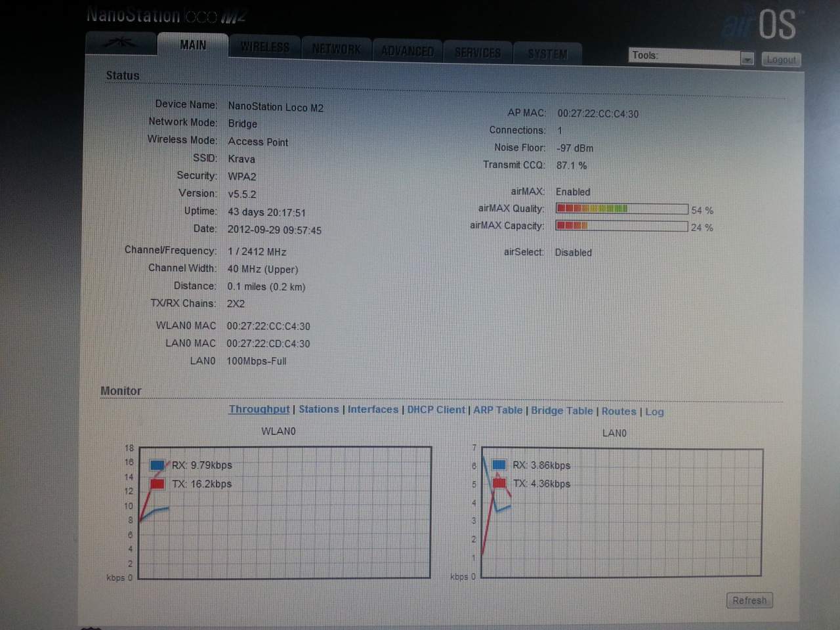
Task: Click the Security value WPA2
Action: 242,177
